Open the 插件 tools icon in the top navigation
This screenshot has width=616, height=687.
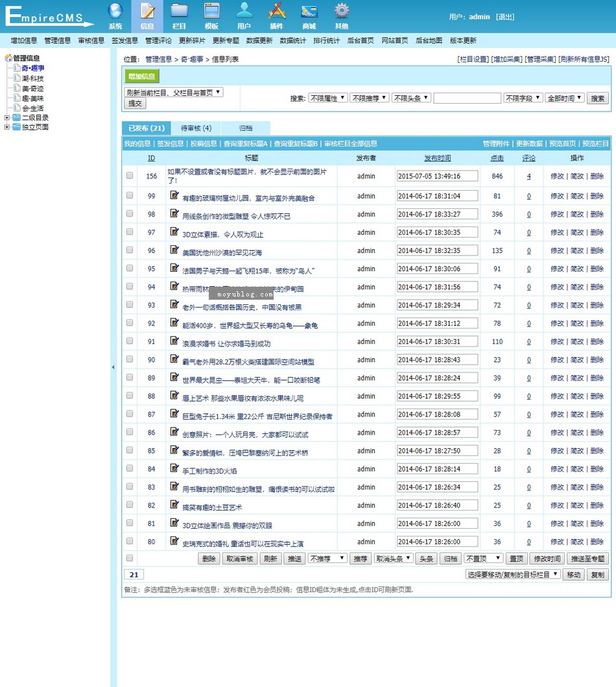coord(276,11)
